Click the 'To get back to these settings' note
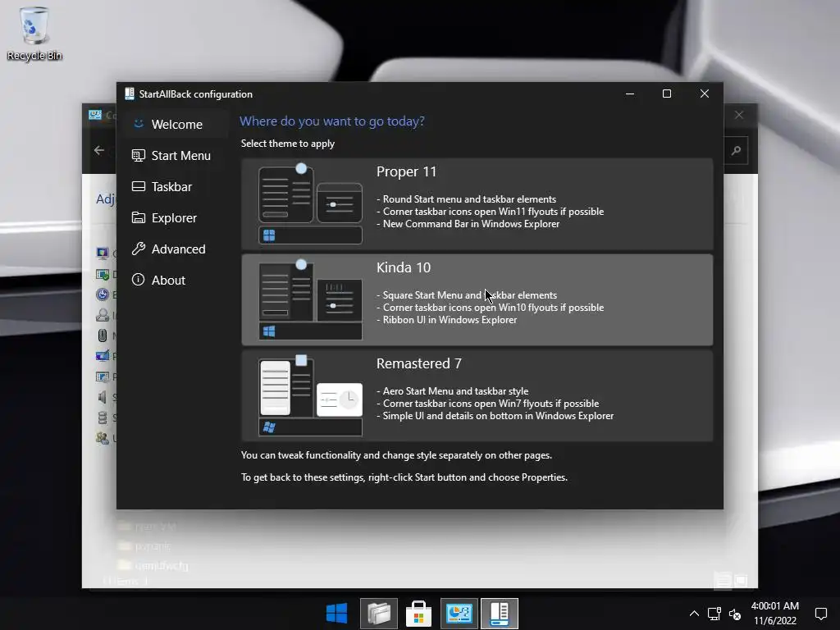840x630 pixels. [404, 477]
